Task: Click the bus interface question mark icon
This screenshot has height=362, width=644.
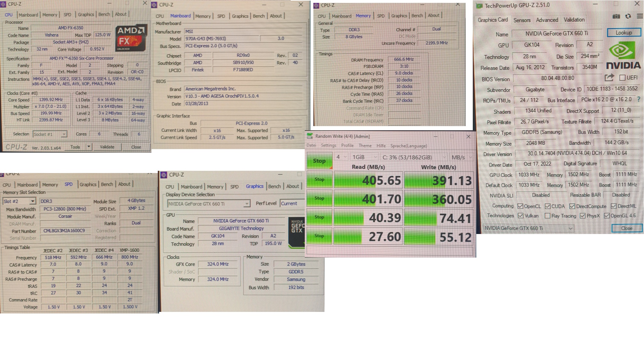Action: [x=639, y=99]
